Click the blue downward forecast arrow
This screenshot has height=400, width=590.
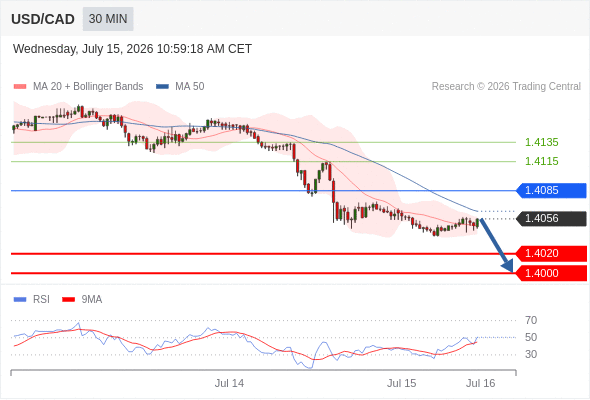coord(497,245)
